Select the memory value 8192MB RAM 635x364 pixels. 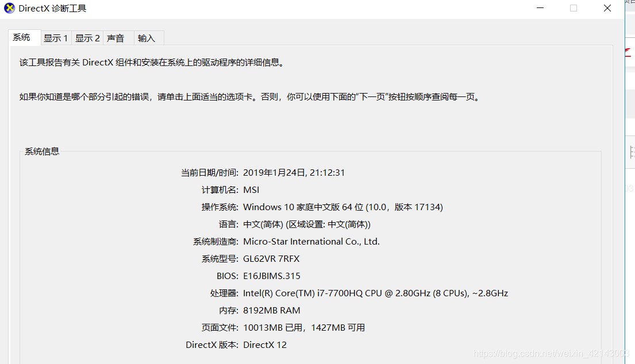point(272,311)
